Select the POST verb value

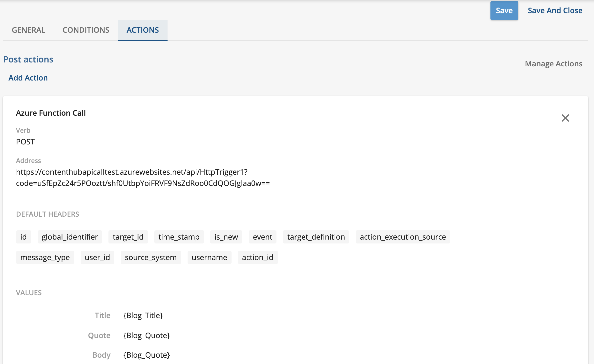(25, 142)
